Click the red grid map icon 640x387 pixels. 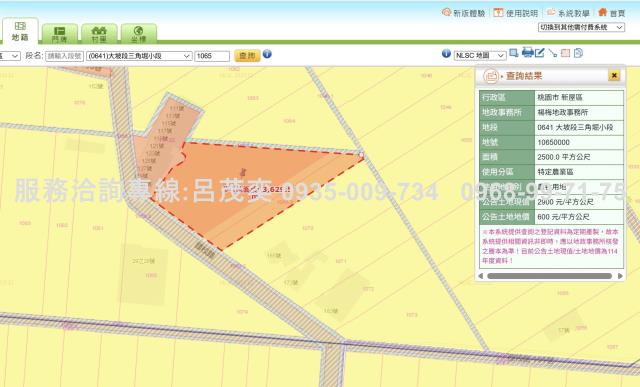[565, 53]
